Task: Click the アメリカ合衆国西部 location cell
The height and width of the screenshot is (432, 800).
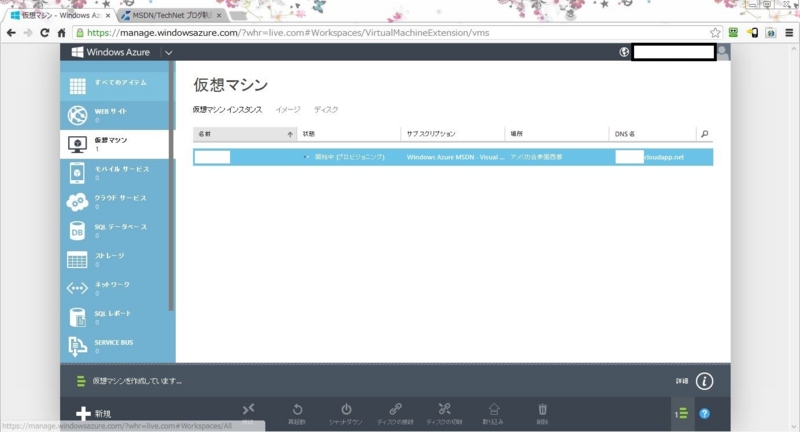Action: [x=536, y=157]
